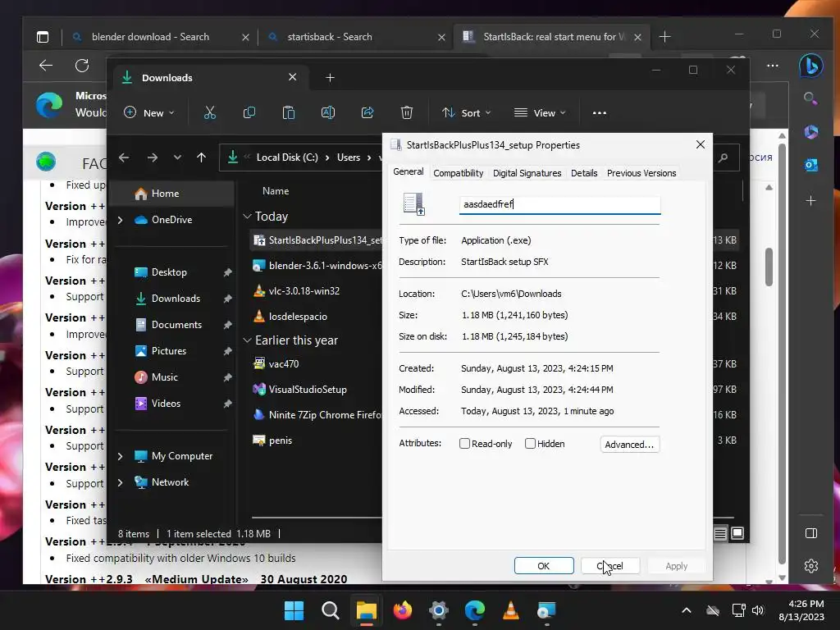Switch to the Previous Versions tab
This screenshot has width=840, height=630.
[641, 173]
